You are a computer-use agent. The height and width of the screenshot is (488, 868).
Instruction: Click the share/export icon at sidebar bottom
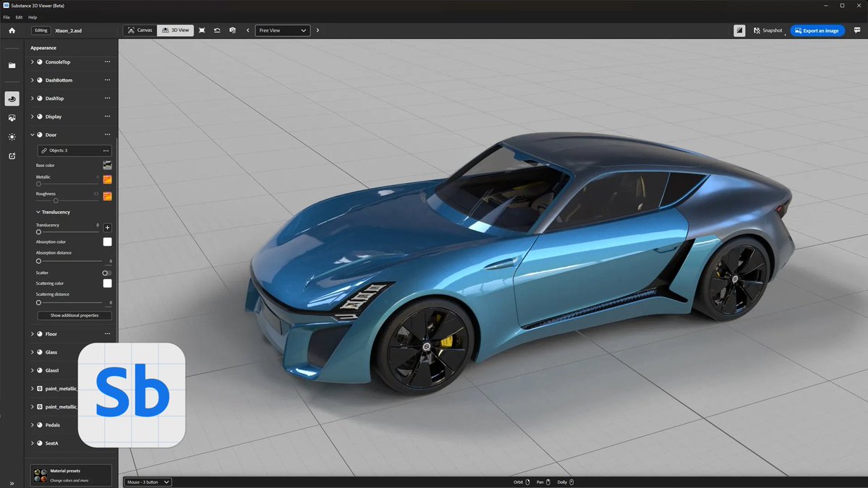click(12, 156)
